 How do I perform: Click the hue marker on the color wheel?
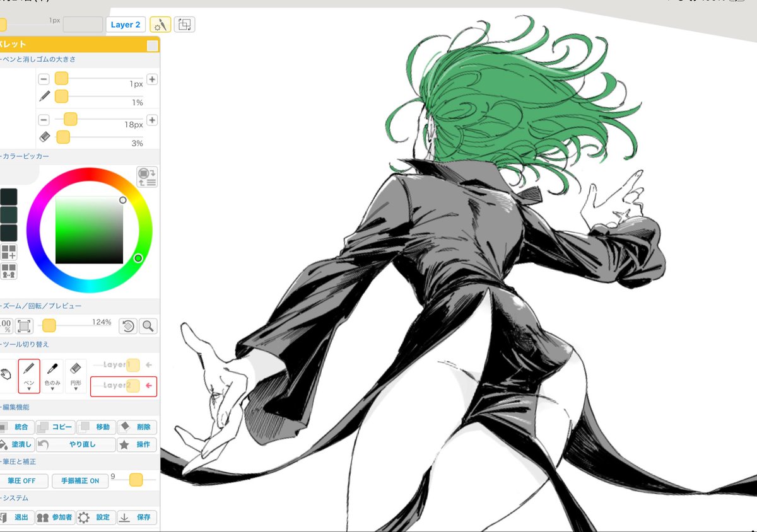click(138, 258)
